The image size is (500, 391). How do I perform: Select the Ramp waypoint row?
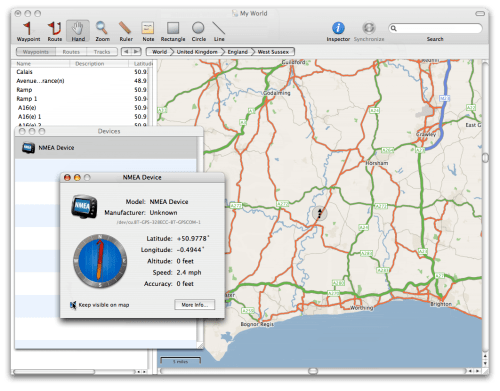[x=80, y=90]
